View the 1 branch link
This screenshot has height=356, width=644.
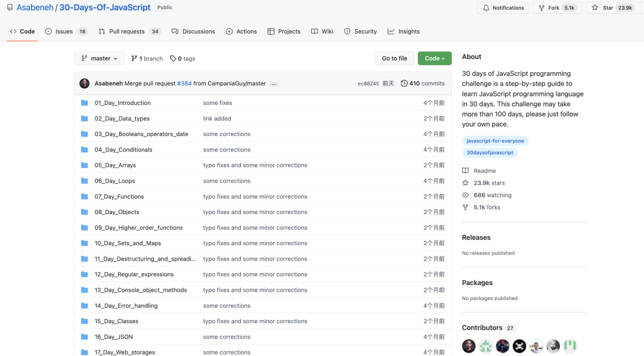pyautogui.click(x=147, y=58)
